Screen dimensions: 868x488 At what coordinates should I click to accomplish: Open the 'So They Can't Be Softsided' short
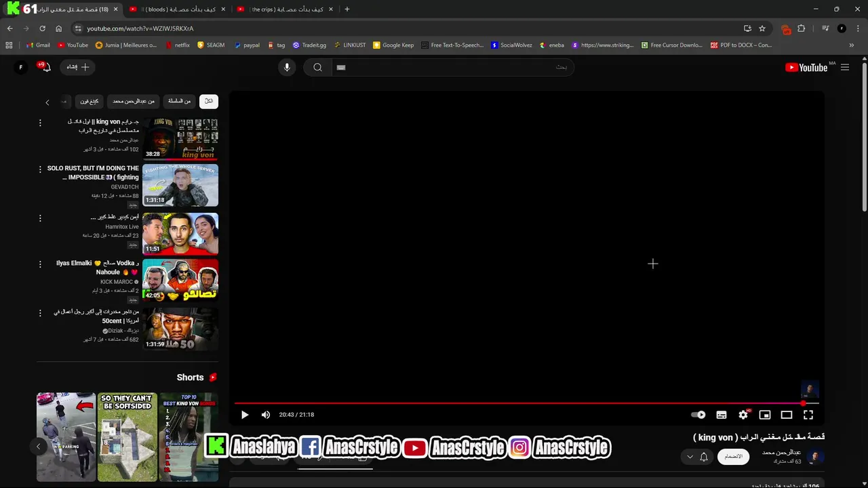click(x=127, y=437)
